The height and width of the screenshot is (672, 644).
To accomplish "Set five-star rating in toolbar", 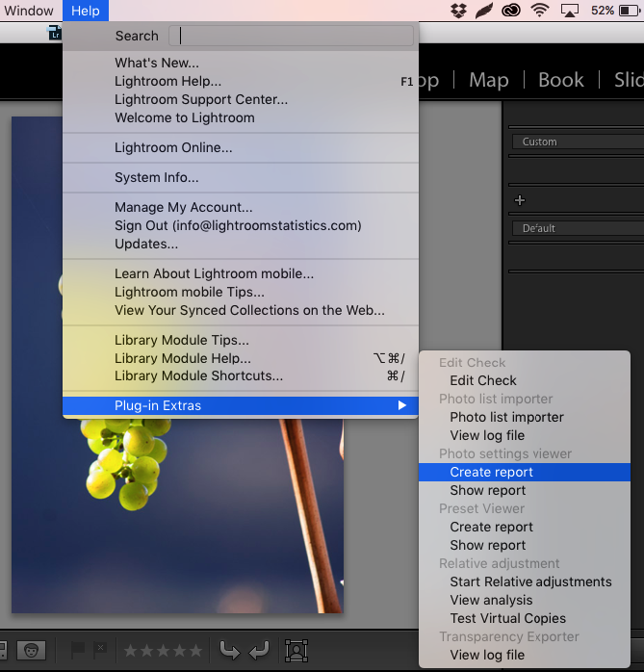I will 195,651.
